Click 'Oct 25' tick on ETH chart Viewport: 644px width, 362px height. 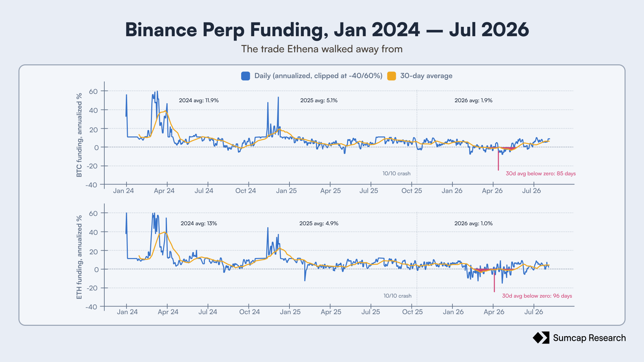coord(412,312)
